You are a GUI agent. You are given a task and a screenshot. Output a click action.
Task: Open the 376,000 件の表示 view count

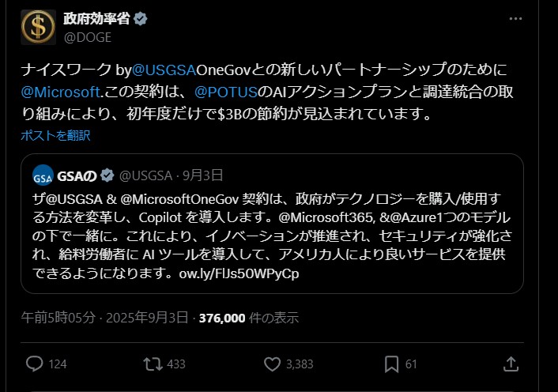point(248,318)
